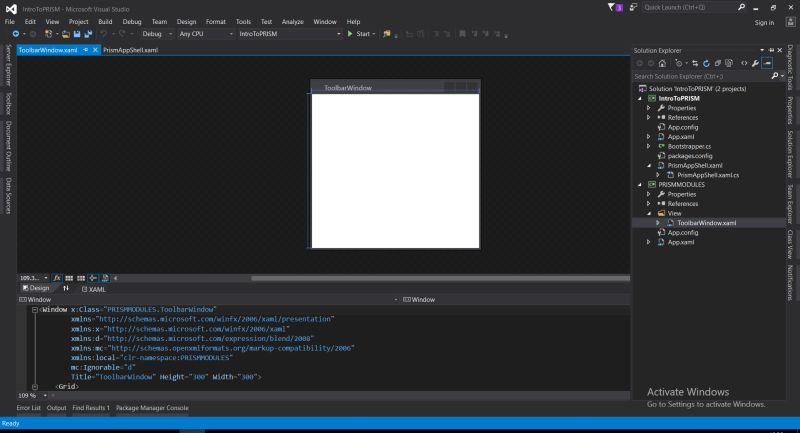Screen dimensions: 800x433
Task: Toggle the effects (fx) button in designer
Action: tap(57, 277)
